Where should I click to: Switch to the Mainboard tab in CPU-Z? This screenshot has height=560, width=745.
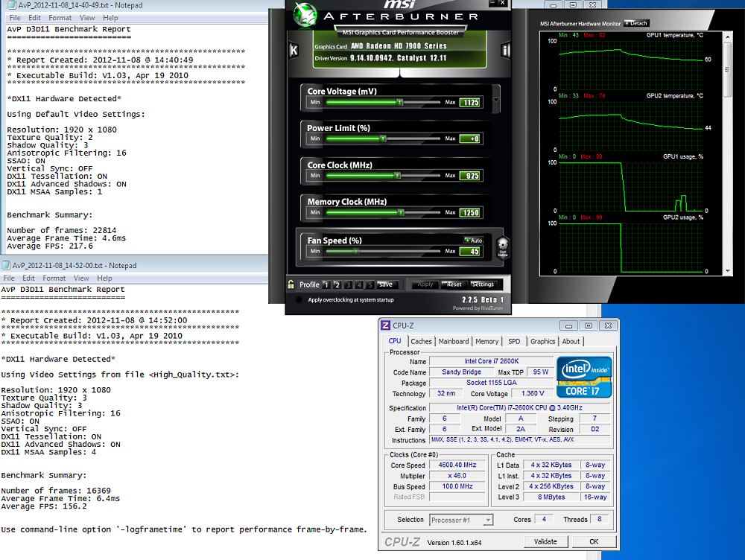tap(453, 341)
